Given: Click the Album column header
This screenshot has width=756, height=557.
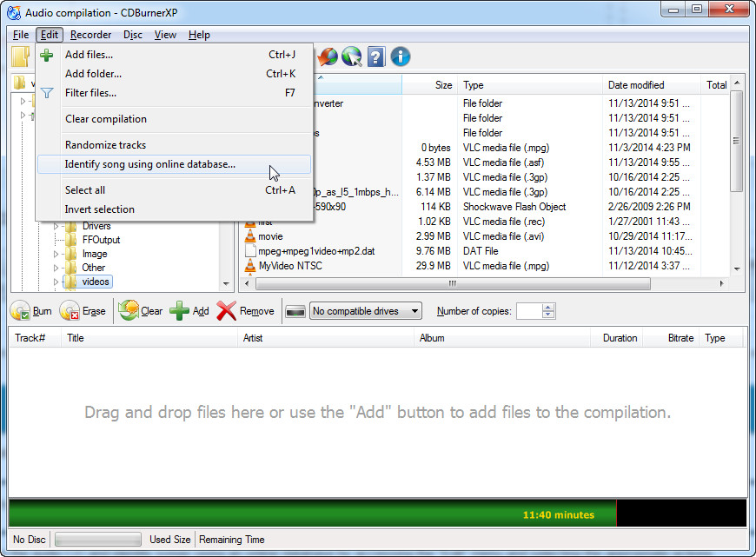Looking at the screenshot, I should click(x=502, y=338).
